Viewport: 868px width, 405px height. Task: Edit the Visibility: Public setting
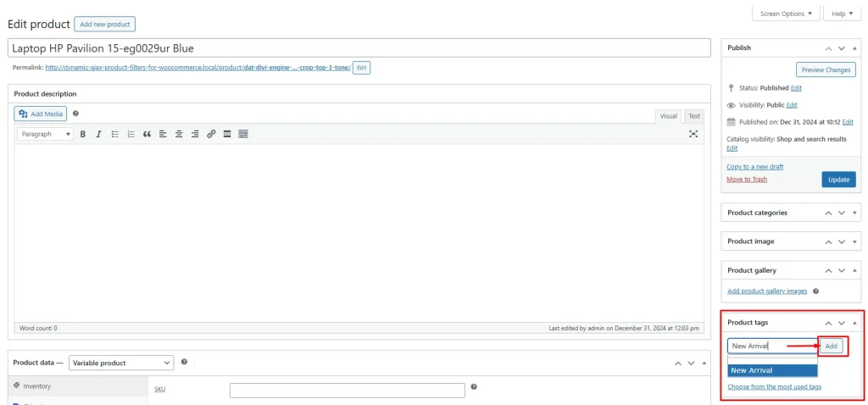click(x=792, y=105)
